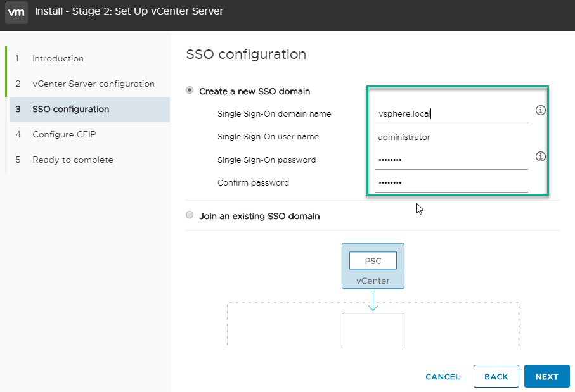
Task: Click info icon beside SSO password field
Action: pyautogui.click(x=541, y=156)
